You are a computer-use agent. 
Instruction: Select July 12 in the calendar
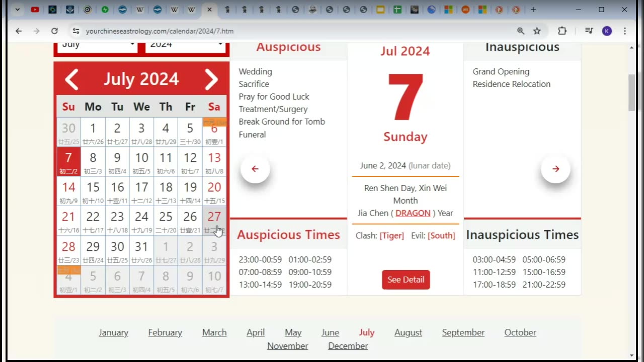(x=190, y=161)
